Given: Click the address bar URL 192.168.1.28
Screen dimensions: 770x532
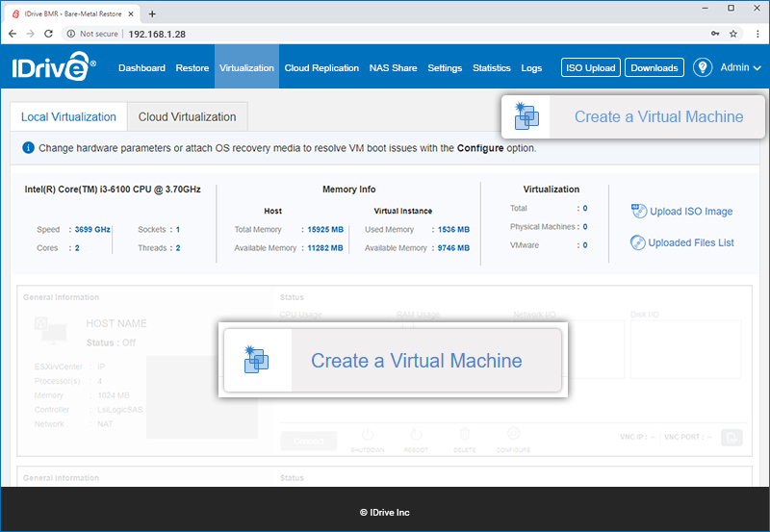Looking at the screenshot, I should pos(157,34).
